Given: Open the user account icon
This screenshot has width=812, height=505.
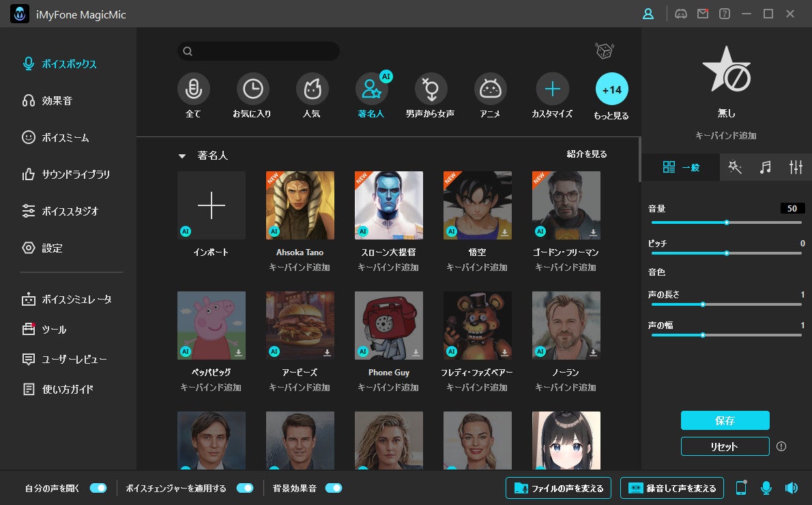Looking at the screenshot, I should (648, 14).
